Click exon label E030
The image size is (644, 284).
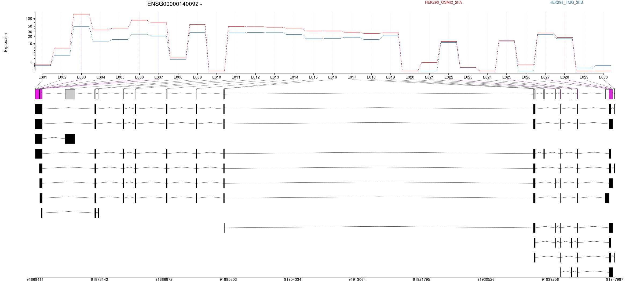603,77
